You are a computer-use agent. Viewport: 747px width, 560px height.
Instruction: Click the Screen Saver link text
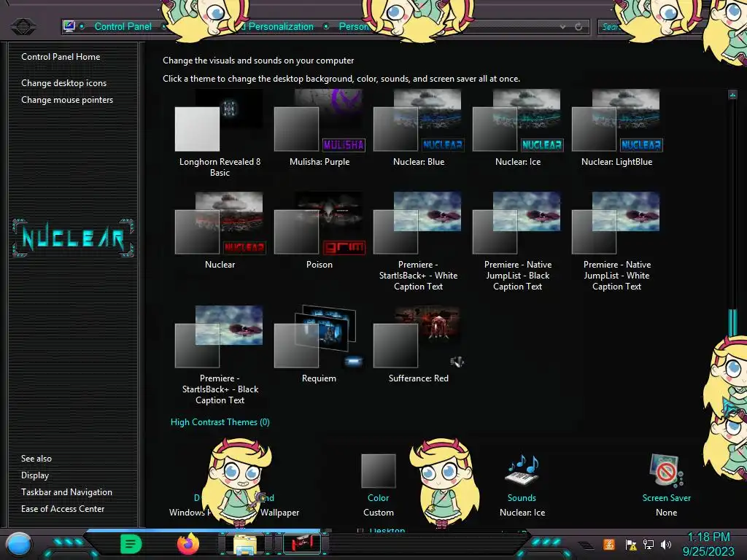click(x=667, y=497)
